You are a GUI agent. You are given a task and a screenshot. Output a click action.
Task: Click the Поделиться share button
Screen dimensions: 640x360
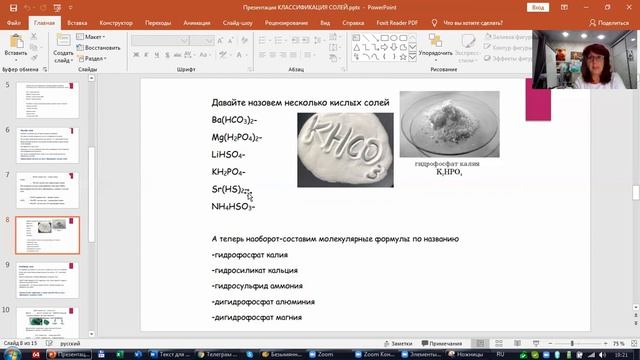coord(609,23)
